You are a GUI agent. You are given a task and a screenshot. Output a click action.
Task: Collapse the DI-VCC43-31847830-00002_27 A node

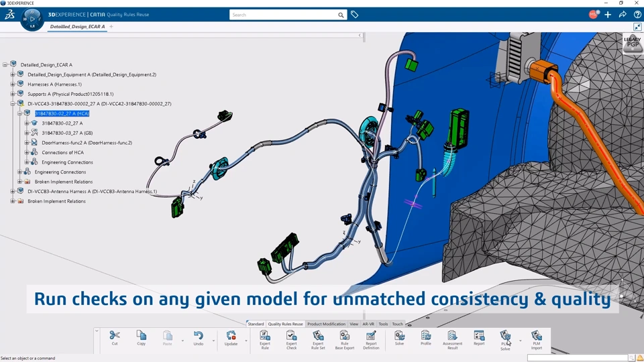12,103
